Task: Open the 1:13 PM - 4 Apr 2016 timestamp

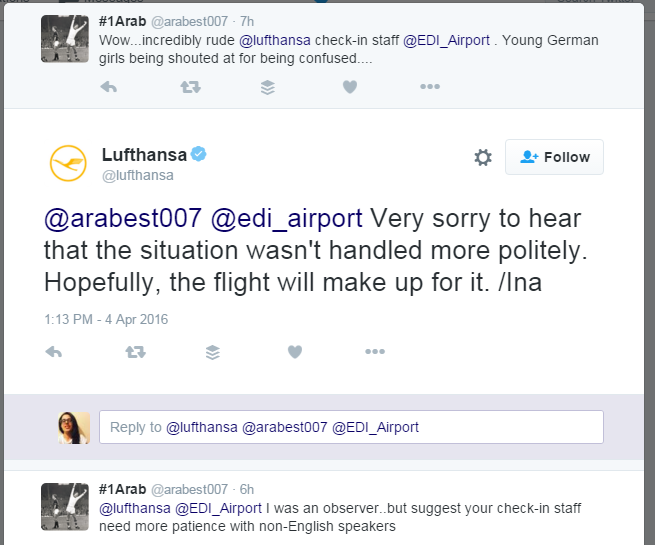Action: point(107,319)
